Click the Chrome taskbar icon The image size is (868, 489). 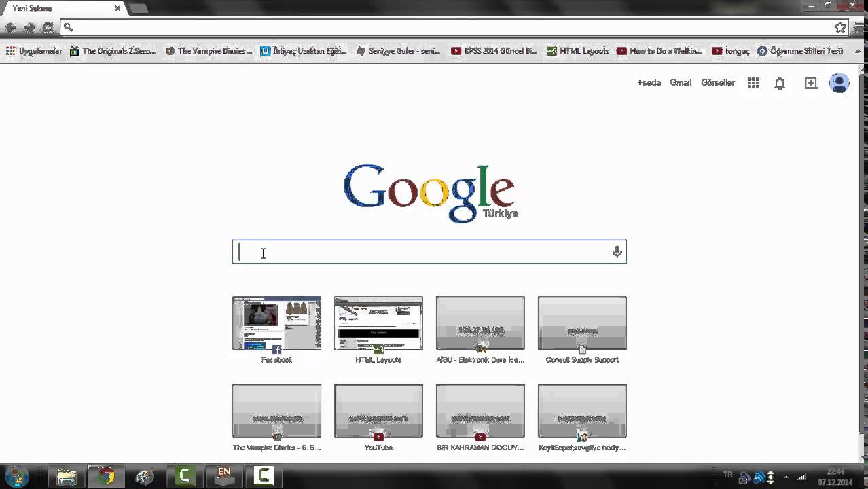[106, 477]
